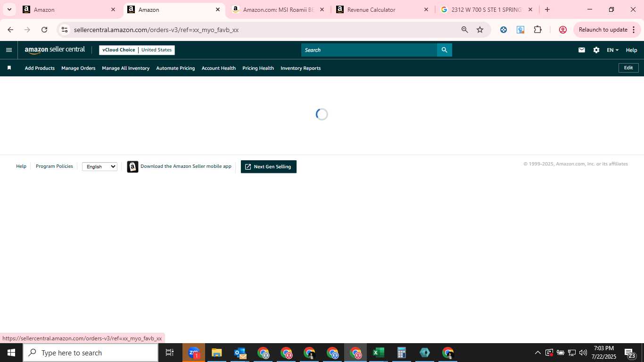
Task: Open Excel from the taskbar
Action: [x=378, y=353]
